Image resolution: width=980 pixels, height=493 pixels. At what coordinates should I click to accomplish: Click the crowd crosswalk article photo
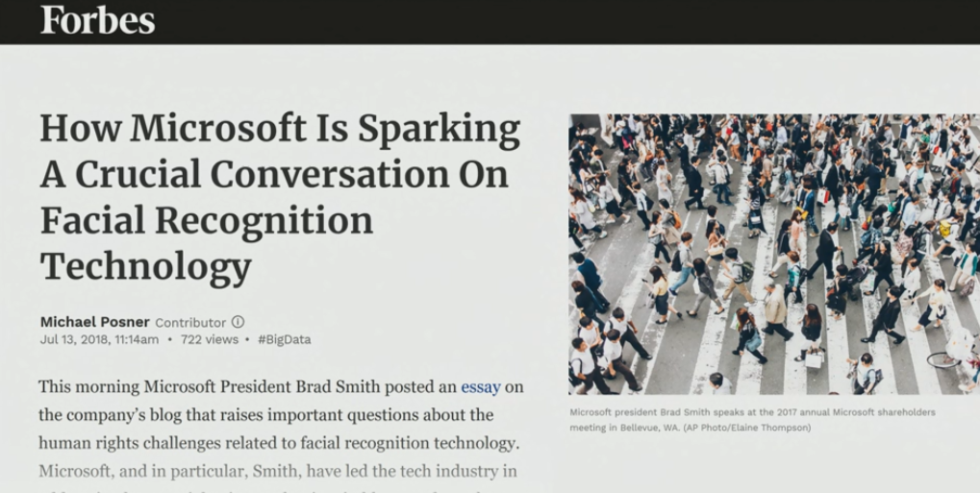coord(773,254)
